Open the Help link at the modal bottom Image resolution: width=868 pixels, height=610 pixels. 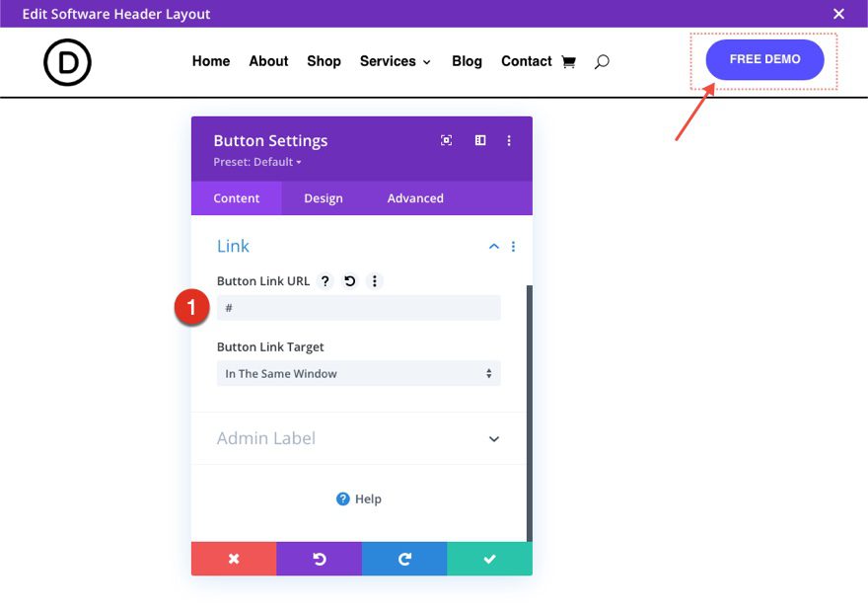[x=359, y=498]
